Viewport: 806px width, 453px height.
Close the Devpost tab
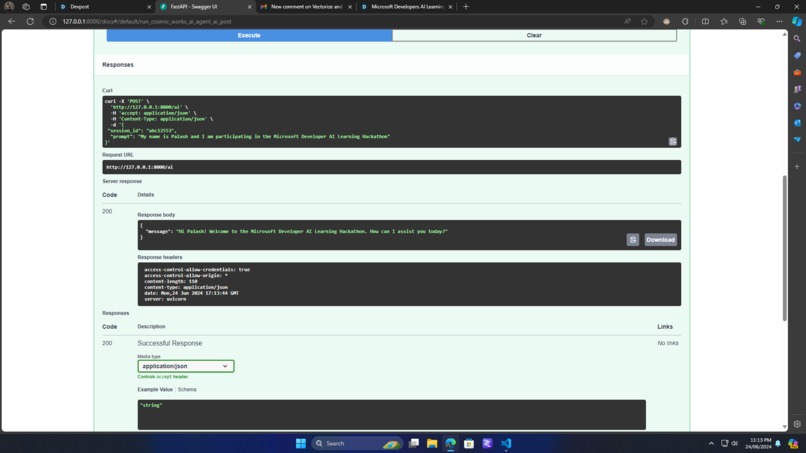(x=149, y=7)
